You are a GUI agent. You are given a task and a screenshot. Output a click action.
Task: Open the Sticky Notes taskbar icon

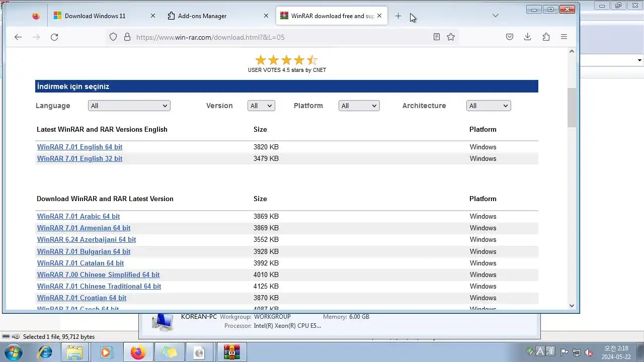(169, 352)
